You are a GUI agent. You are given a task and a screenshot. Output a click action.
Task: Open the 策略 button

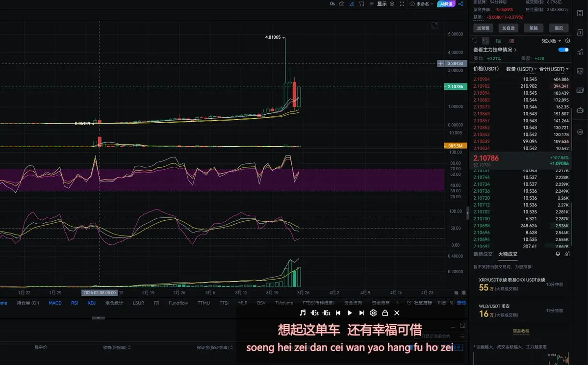point(534,28)
